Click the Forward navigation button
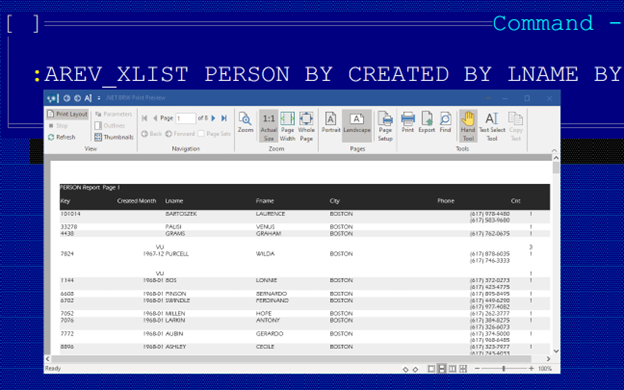The width and height of the screenshot is (624, 390). pyautogui.click(x=180, y=134)
